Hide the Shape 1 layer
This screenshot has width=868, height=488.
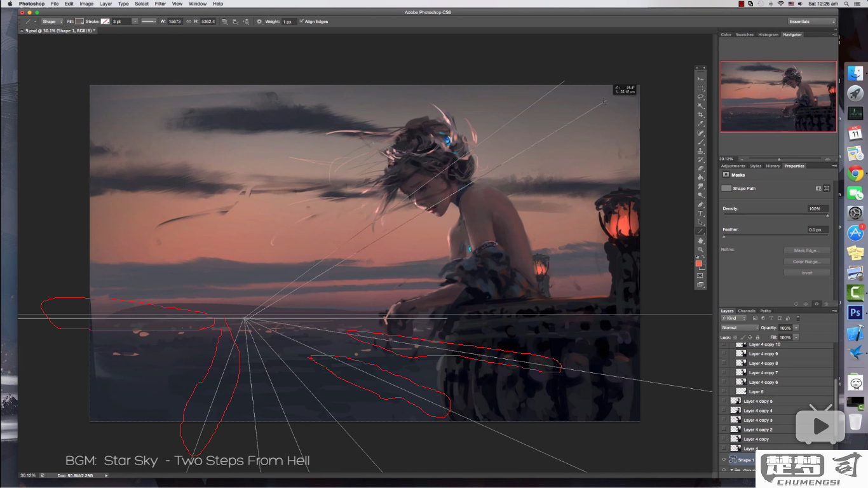coord(724,460)
